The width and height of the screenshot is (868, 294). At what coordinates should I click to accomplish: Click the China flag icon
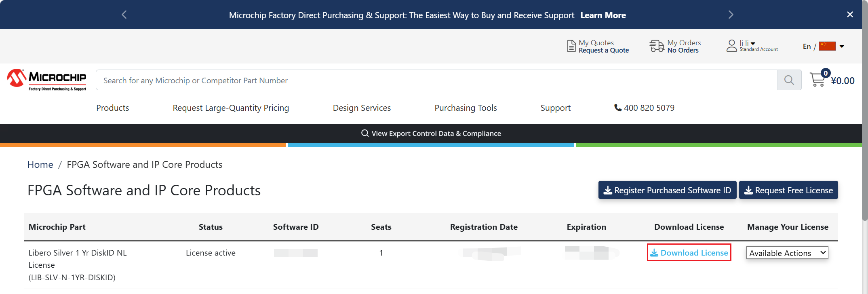[827, 46]
